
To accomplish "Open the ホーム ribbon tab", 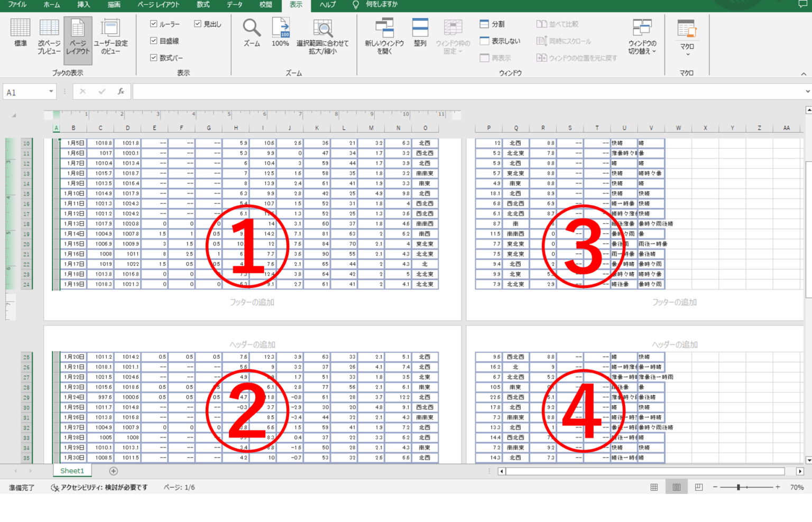I will click(51, 5).
